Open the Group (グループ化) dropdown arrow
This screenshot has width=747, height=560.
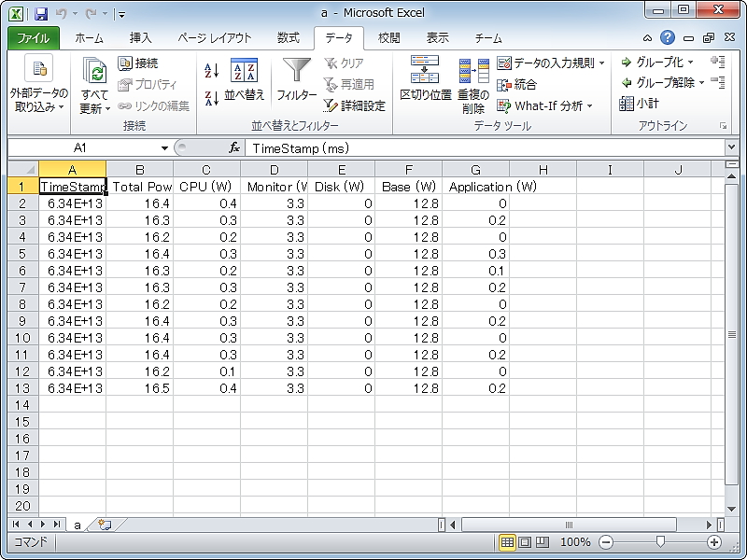691,62
